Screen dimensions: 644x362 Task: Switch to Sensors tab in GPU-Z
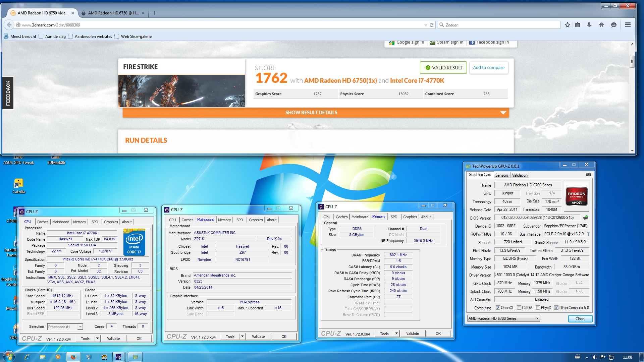pyautogui.click(x=501, y=175)
